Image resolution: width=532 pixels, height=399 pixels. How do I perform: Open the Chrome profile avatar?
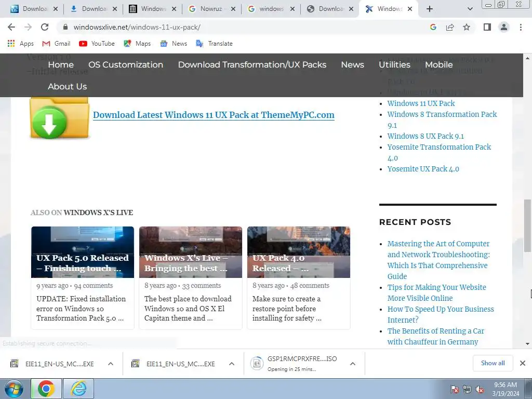tap(504, 27)
